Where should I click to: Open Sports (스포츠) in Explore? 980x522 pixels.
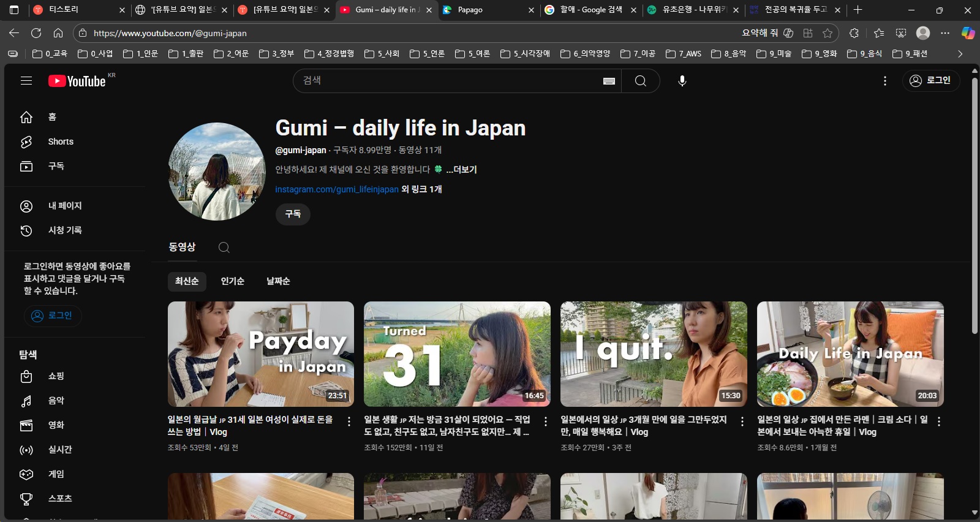(x=75, y=499)
